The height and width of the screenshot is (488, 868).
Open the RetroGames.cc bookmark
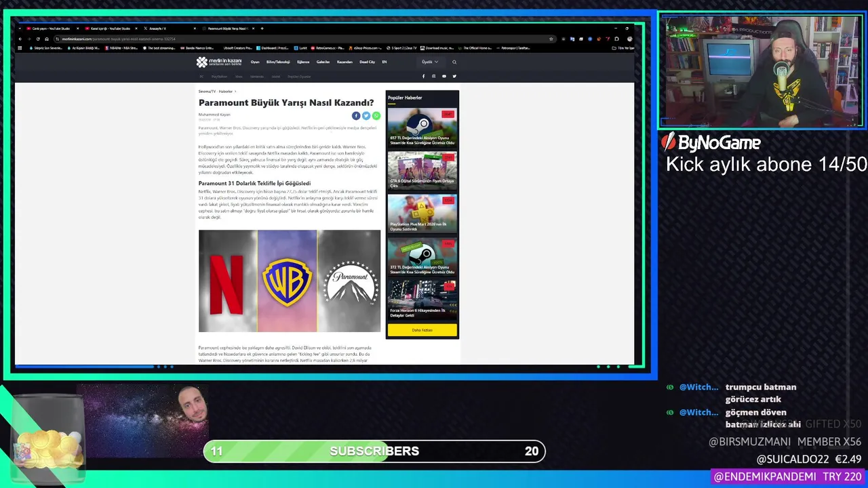[x=328, y=48]
